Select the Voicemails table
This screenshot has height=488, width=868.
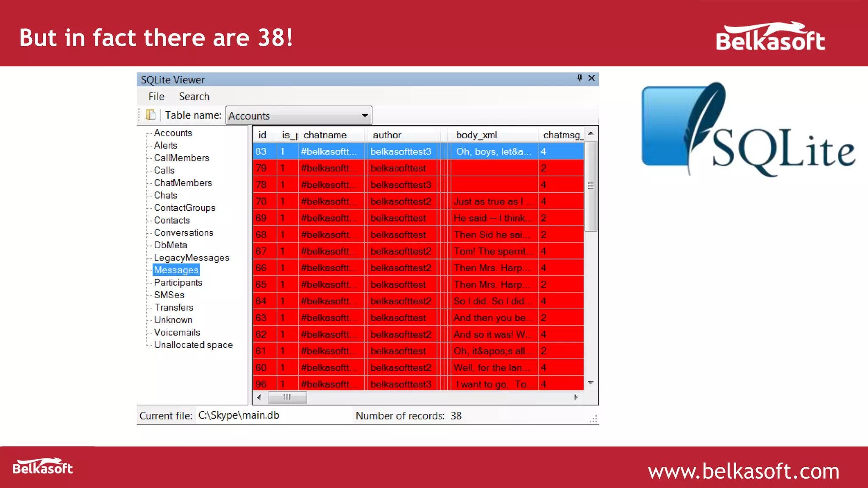[x=177, y=333]
